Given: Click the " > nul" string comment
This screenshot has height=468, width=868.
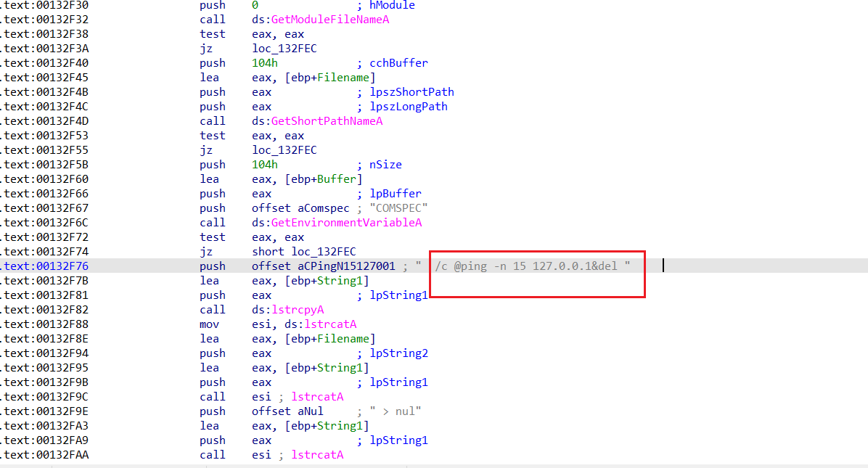Looking at the screenshot, I should 396,411.
